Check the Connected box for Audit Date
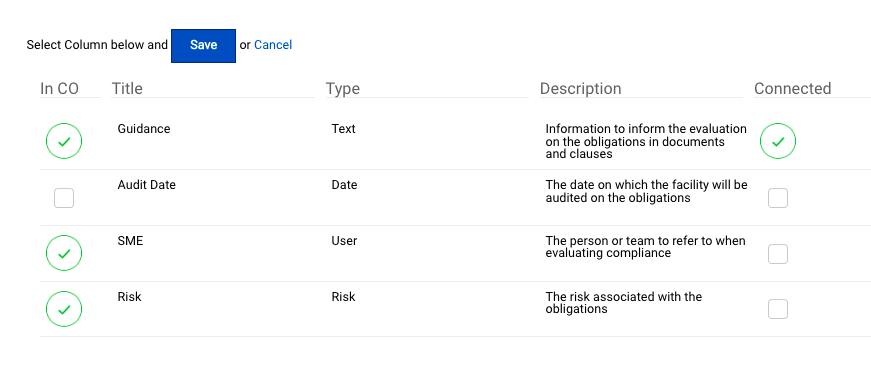The width and height of the screenshot is (871, 375). click(x=778, y=198)
